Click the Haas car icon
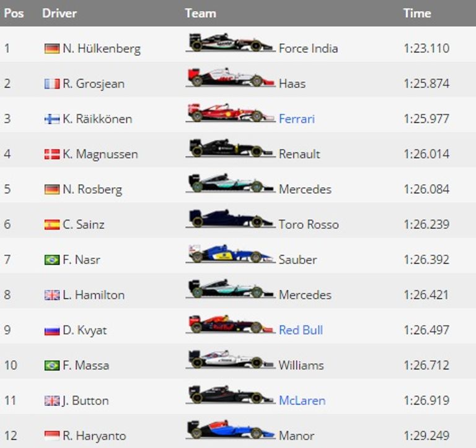 [230, 79]
